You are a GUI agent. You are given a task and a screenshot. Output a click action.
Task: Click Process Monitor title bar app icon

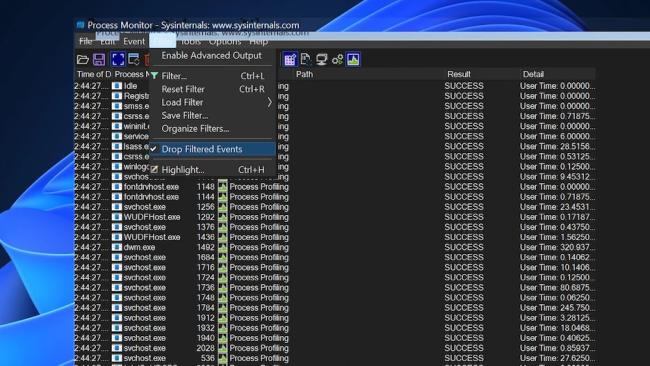tap(80, 25)
